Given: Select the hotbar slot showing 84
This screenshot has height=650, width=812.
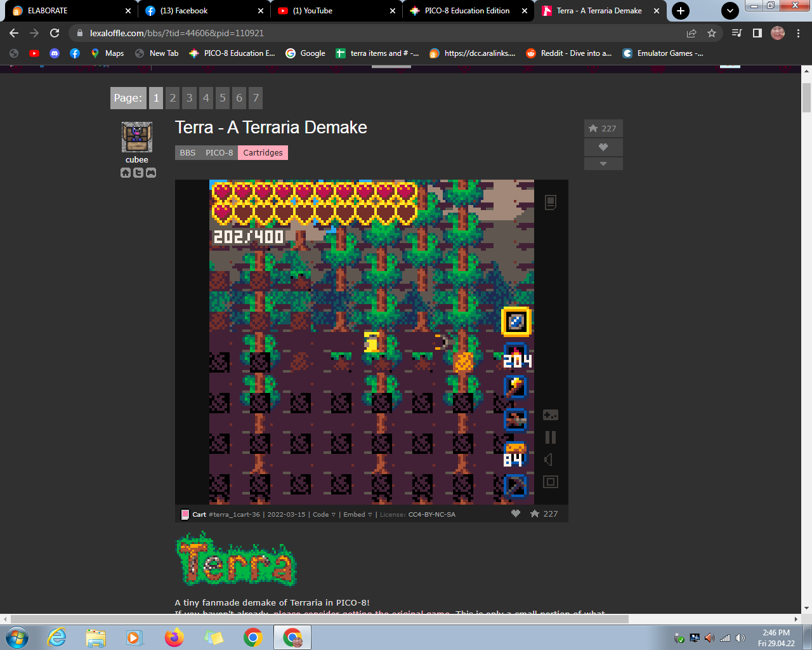Looking at the screenshot, I should [514, 454].
